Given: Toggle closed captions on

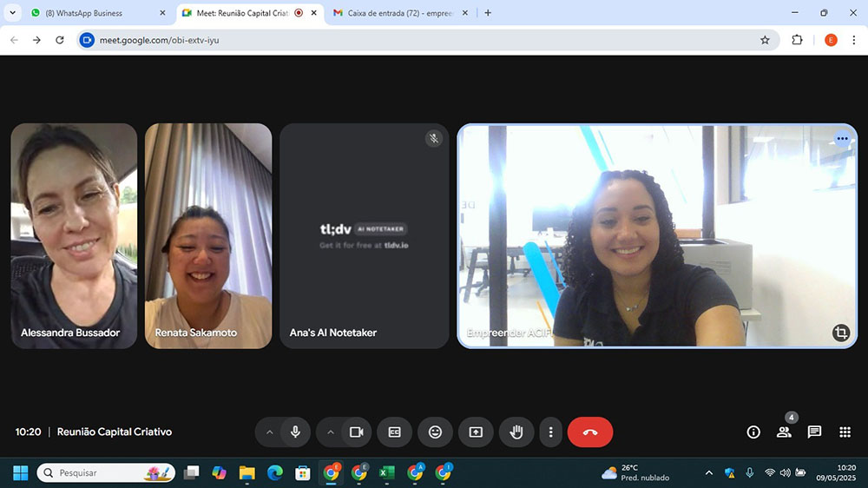Looking at the screenshot, I should tap(394, 432).
